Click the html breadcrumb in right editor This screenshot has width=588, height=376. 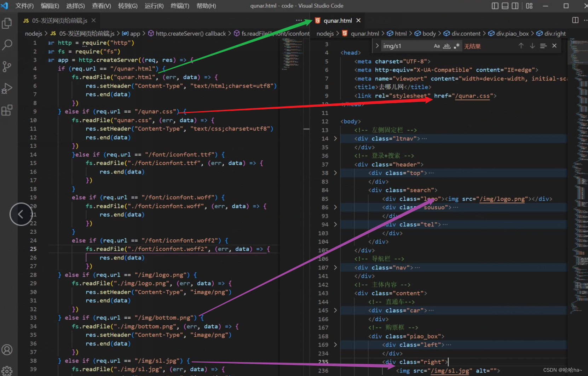pyautogui.click(x=397, y=33)
